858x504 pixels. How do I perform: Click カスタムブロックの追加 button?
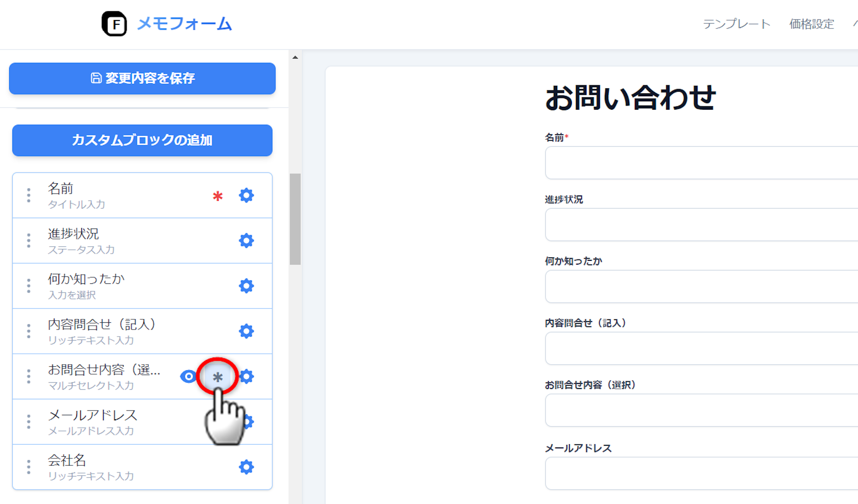[x=142, y=140]
